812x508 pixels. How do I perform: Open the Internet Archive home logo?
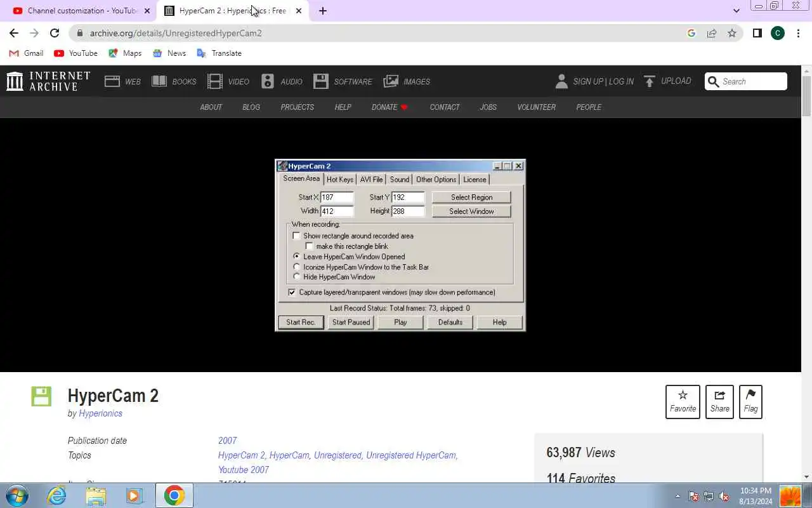pos(48,81)
